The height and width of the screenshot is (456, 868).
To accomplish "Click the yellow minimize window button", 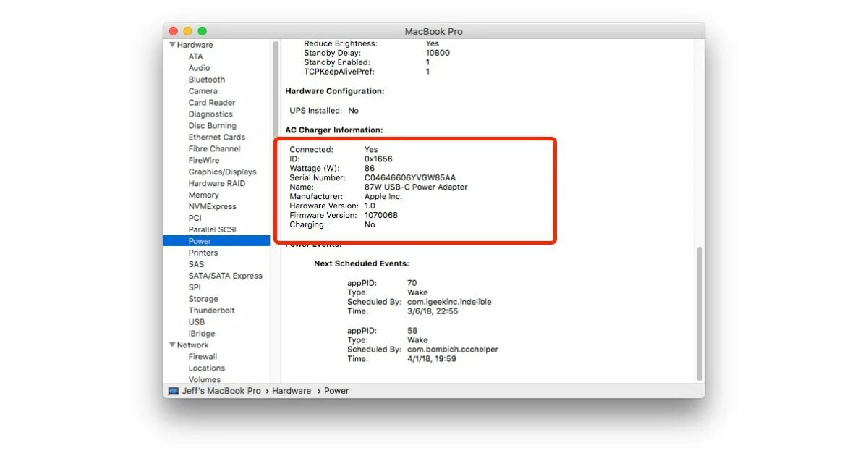I will click(x=188, y=31).
